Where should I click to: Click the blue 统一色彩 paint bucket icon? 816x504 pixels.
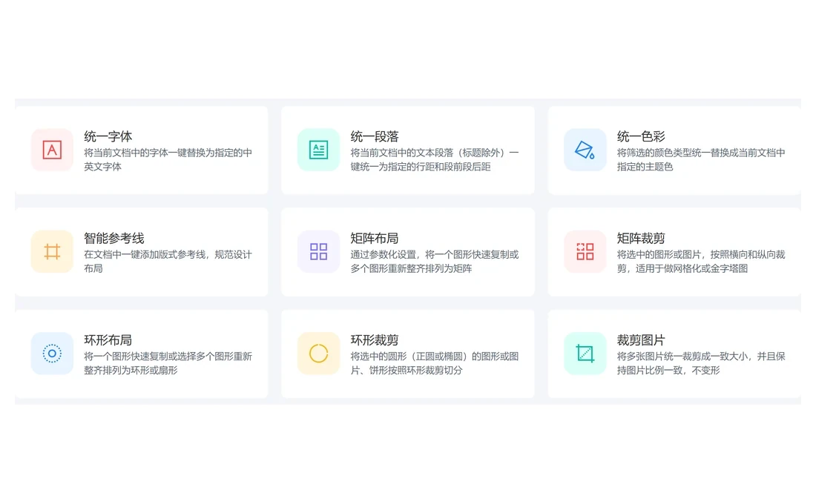tap(585, 150)
